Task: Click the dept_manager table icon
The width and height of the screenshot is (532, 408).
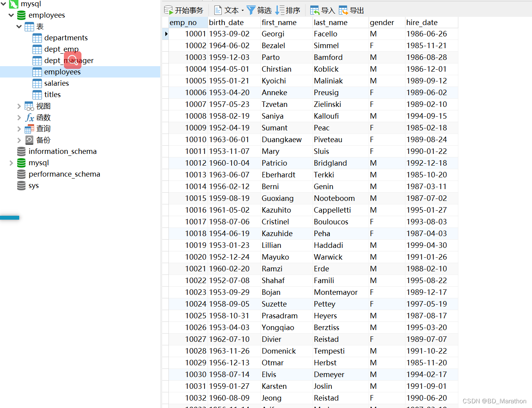Action: (x=37, y=61)
